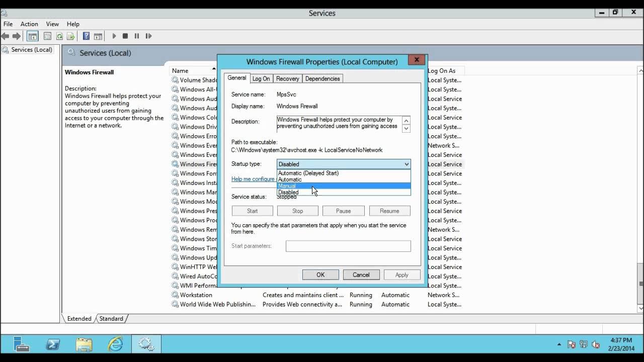Image resolution: width=644 pixels, height=362 pixels.
Task: Choose Automatic startup type option
Action: (x=344, y=179)
